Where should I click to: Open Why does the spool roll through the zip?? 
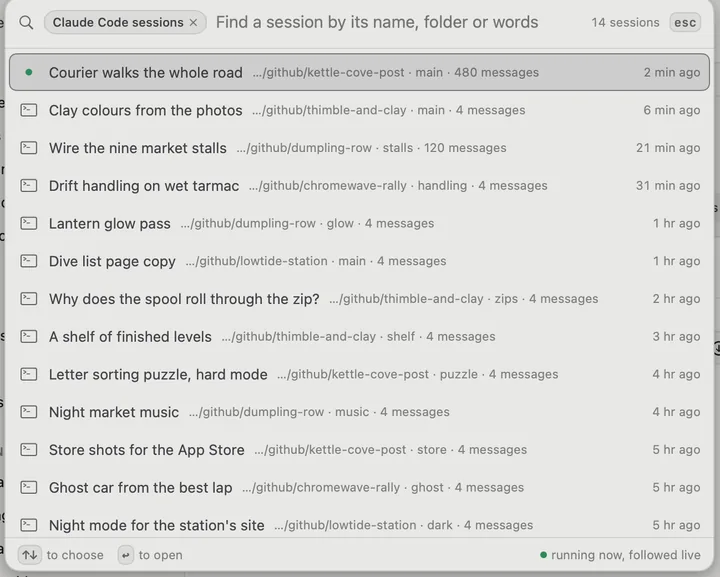359,299
